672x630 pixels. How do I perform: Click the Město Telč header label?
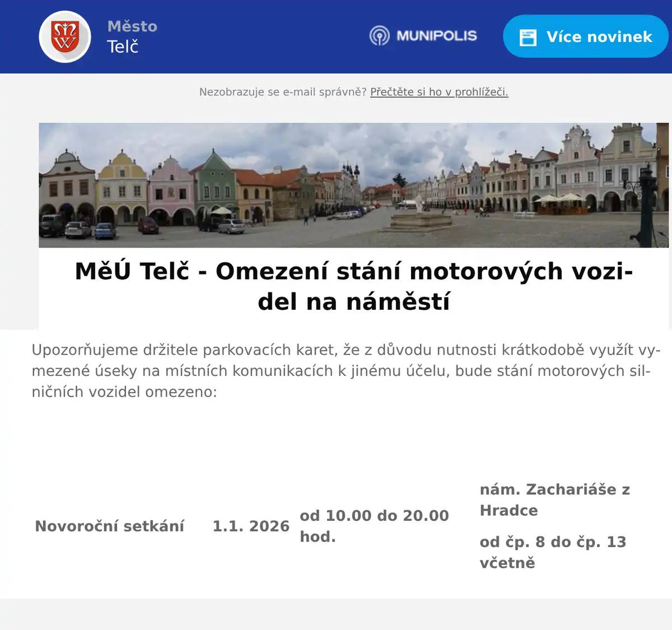[131, 36]
